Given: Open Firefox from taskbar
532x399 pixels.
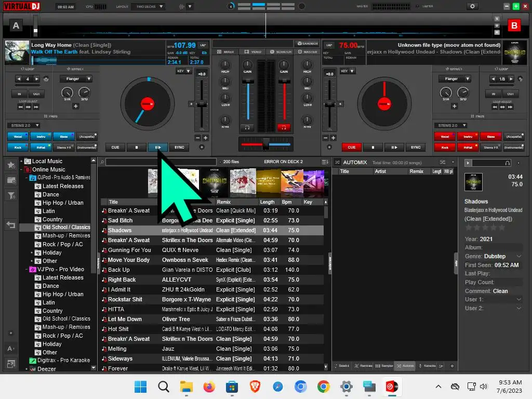Looking at the screenshot, I should pos(209,387).
